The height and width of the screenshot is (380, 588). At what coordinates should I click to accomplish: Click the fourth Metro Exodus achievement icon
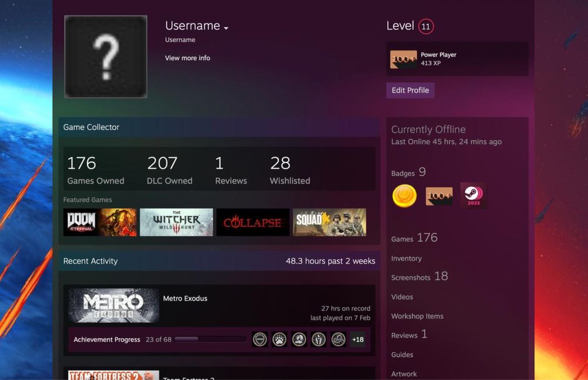tap(319, 339)
